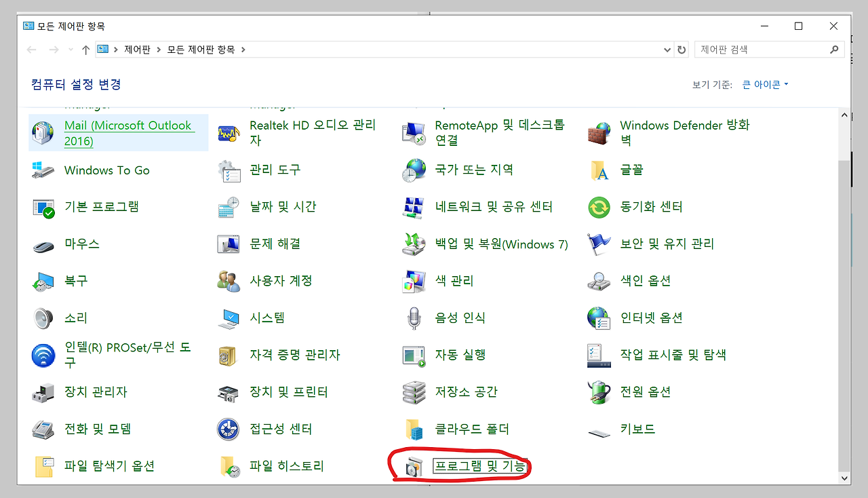Click the 클라우드 폴더 icon

[414, 429]
